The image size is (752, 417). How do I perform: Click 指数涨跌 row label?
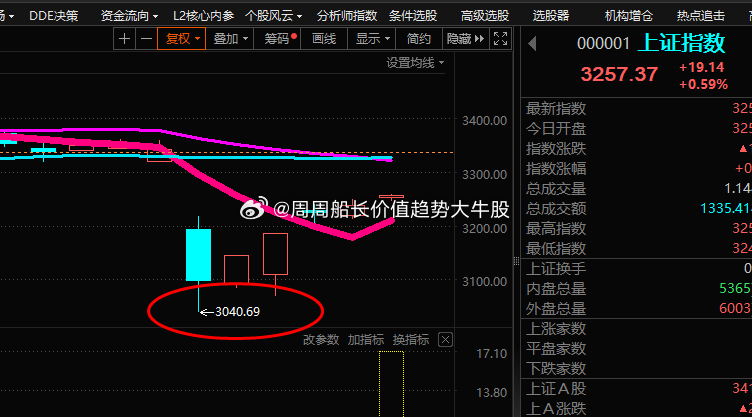556,149
